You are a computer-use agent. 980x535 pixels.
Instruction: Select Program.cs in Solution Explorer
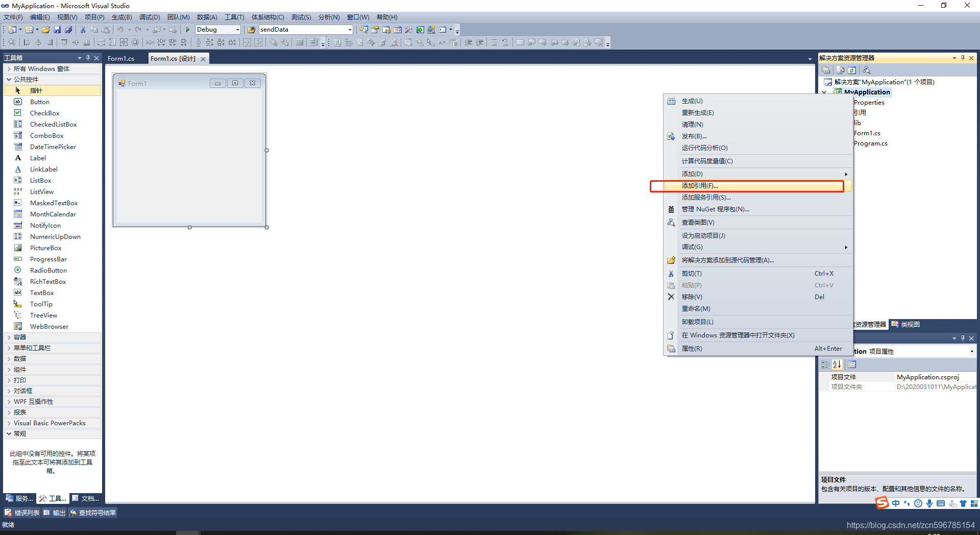(x=870, y=143)
